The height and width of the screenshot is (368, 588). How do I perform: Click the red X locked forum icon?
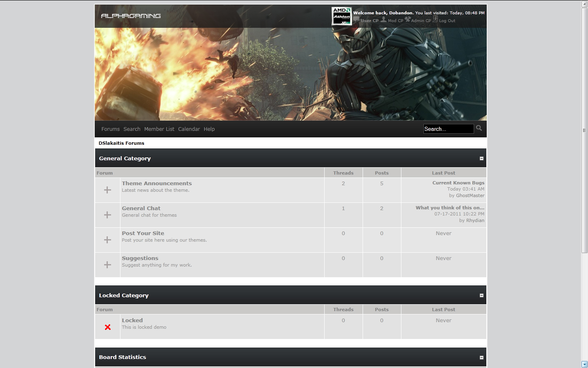[107, 327]
